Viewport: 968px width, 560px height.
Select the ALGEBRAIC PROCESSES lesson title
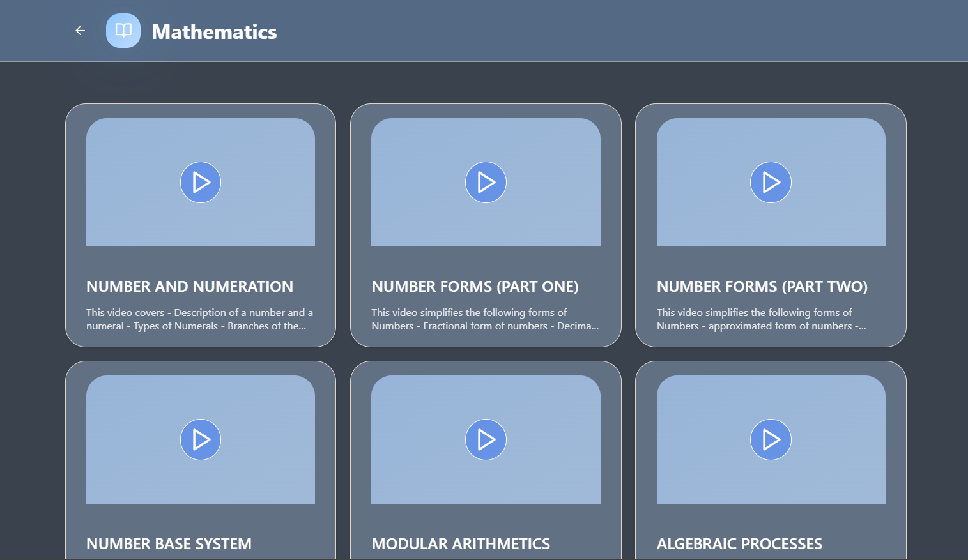tap(739, 544)
